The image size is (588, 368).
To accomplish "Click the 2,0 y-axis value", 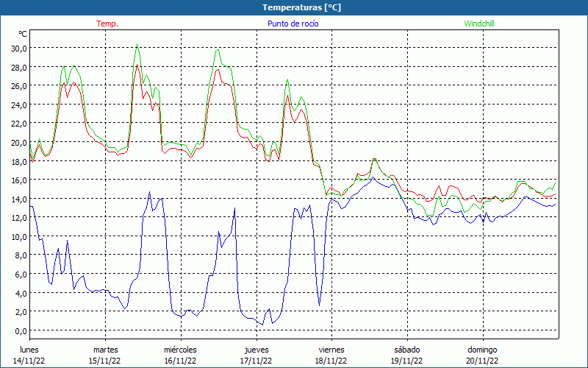I will click(21, 311).
